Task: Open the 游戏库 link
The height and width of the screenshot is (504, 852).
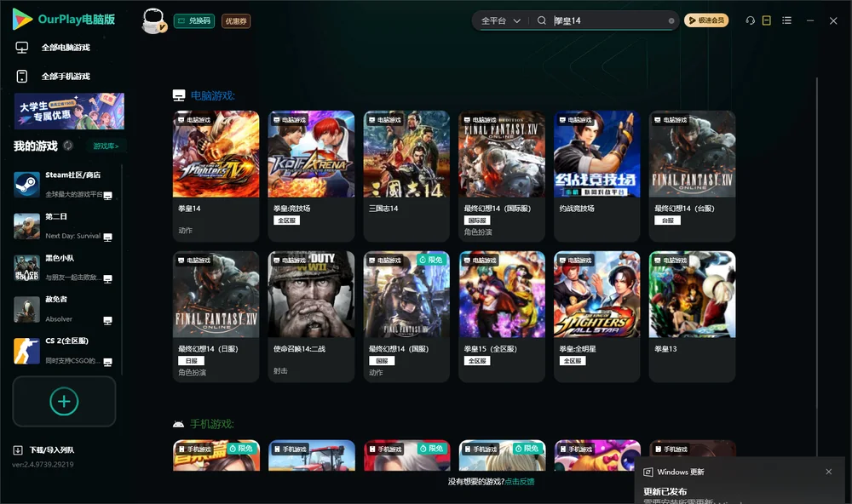Action: click(x=106, y=146)
